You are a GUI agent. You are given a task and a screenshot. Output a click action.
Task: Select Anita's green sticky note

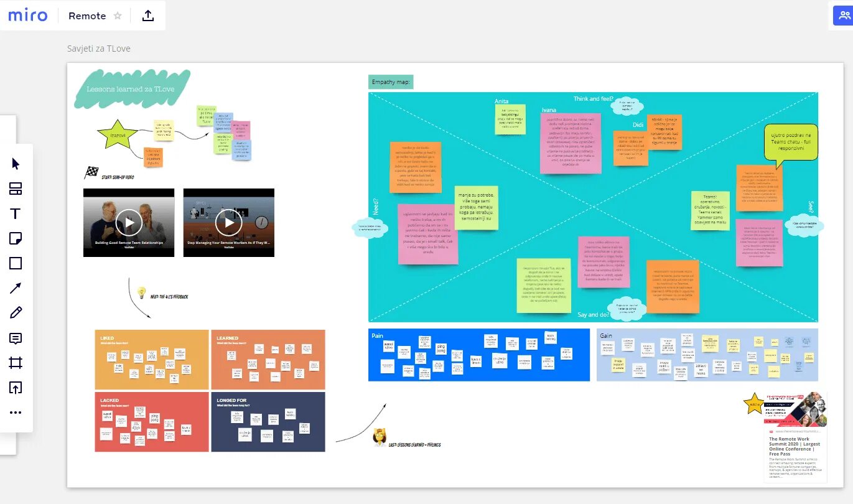tap(510, 119)
